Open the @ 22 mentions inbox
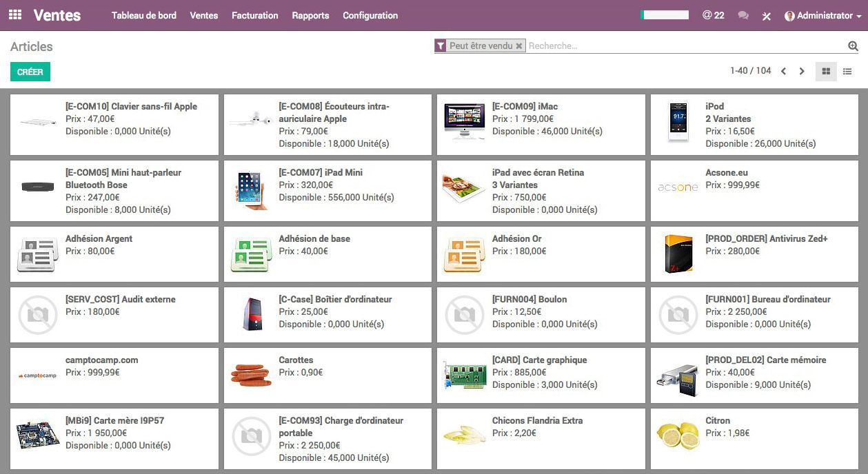The image size is (868, 474). 714,15
